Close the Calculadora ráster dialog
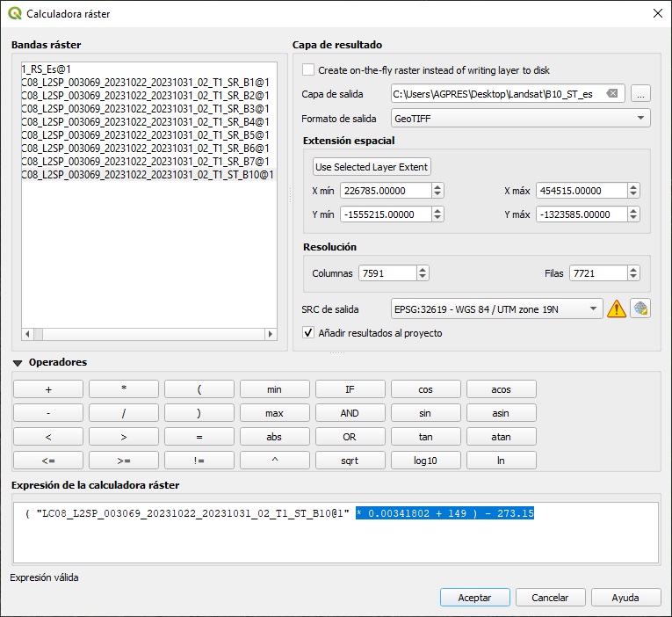Image resolution: width=672 pixels, height=617 pixels. point(658,13)
